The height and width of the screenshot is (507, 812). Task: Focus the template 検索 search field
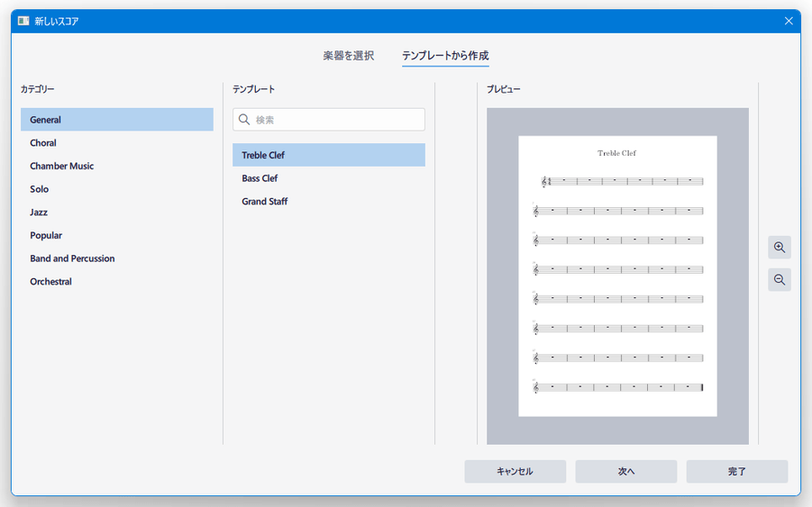point(329,120)
